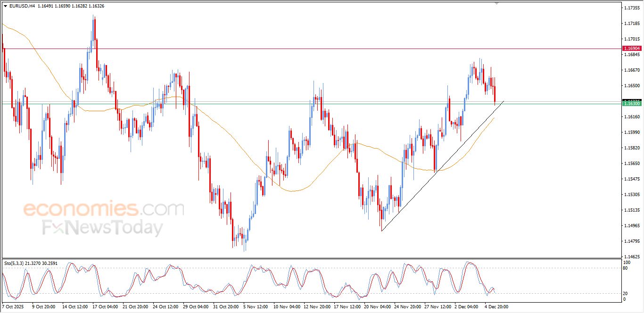Click the 24 Nov 20:00 time label

(406, 307)
